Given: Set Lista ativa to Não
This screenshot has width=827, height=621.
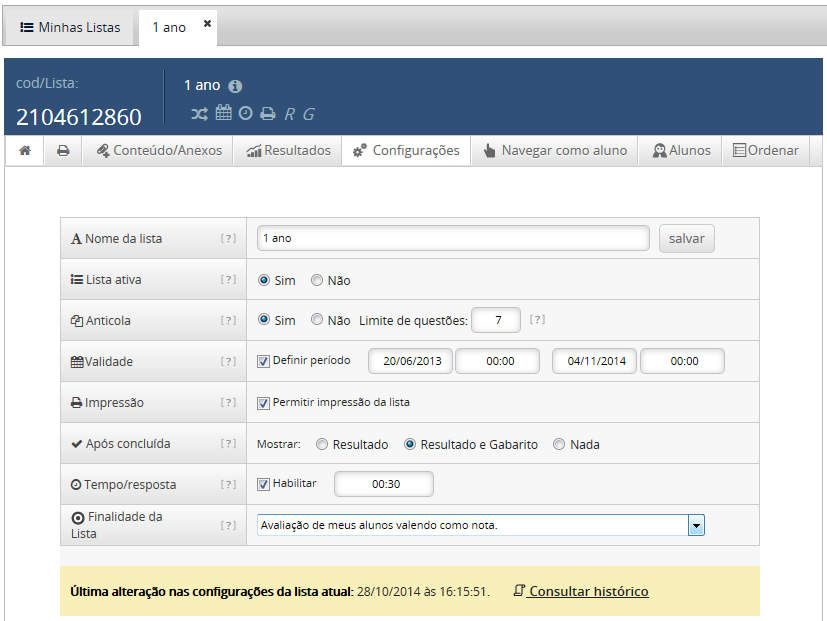Looking at the screenshot, I should click(x=317, y=281).
